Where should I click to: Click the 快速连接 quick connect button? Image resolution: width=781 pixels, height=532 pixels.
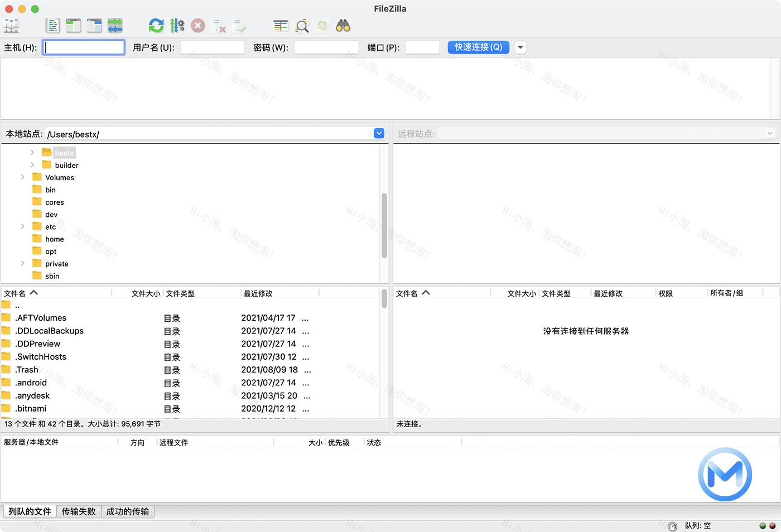479,47
